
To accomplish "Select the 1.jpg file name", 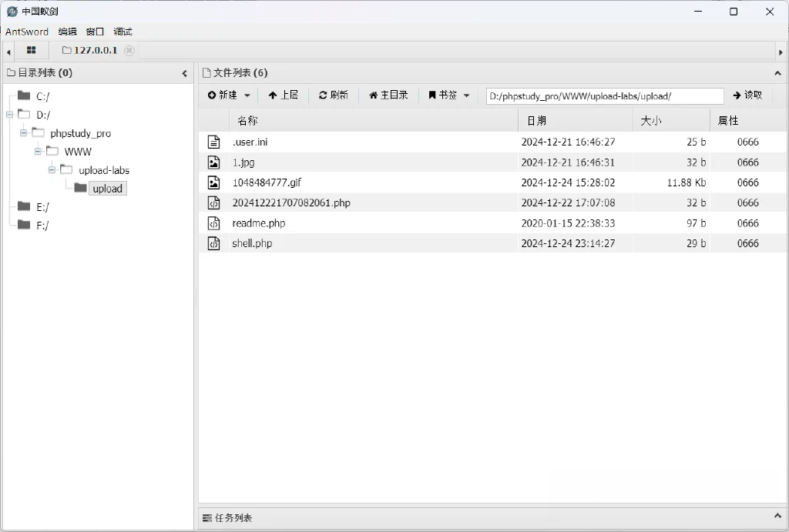I will click(243, 162).
